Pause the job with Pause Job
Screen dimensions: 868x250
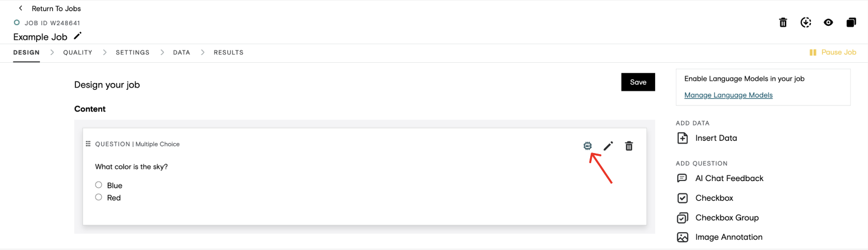833,52
